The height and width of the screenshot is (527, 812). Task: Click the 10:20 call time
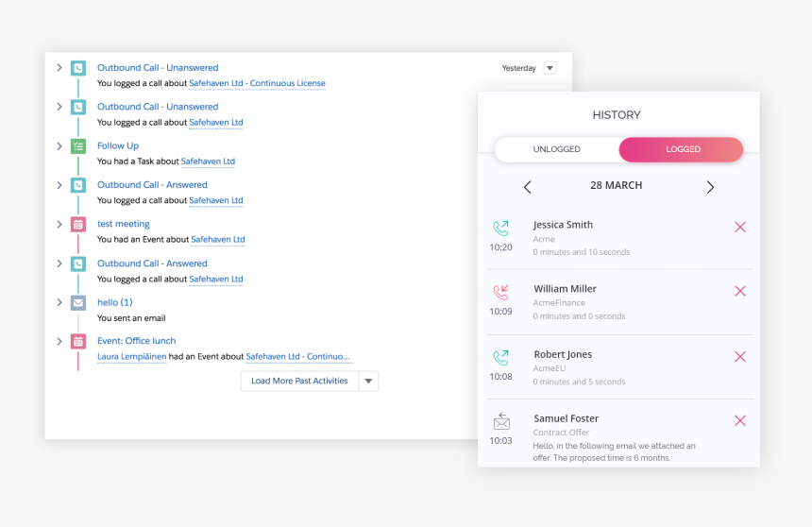(500, 247)
